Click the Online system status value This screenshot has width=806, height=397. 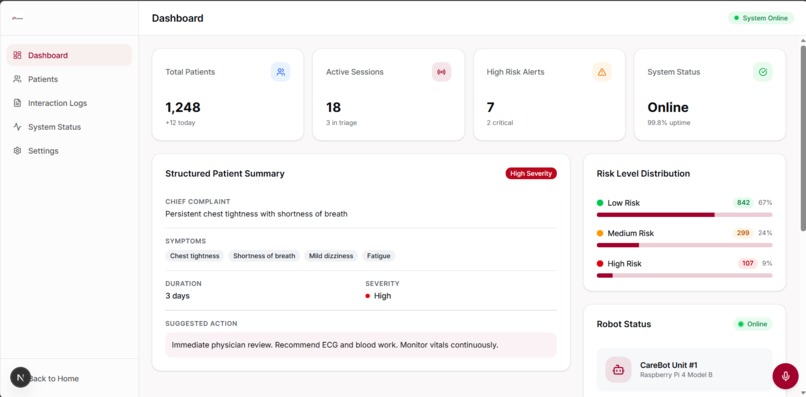click(x=668, y=107)
